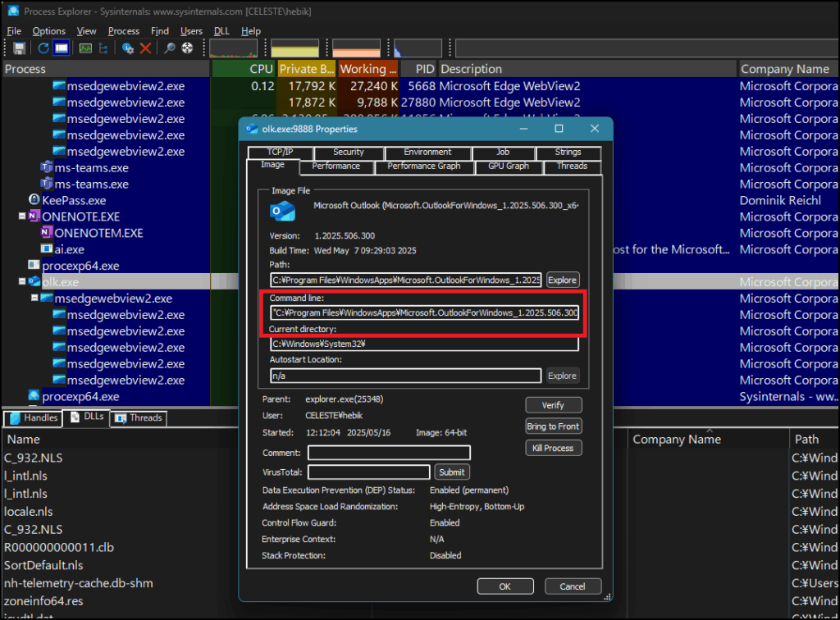The image size is (840, 620).
Task: Click the blue I/O mini graph in toolbar
Action: [418, 48]
